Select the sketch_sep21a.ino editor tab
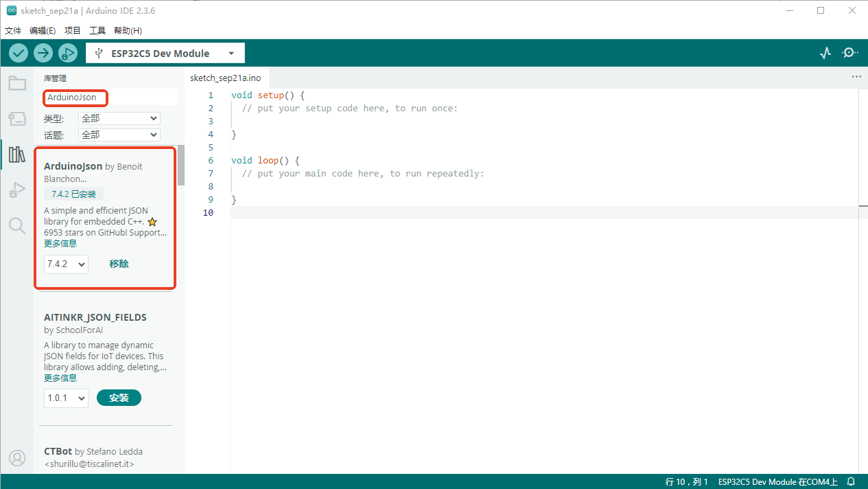This screenshot has width=868, height=489. pos(225,78)
